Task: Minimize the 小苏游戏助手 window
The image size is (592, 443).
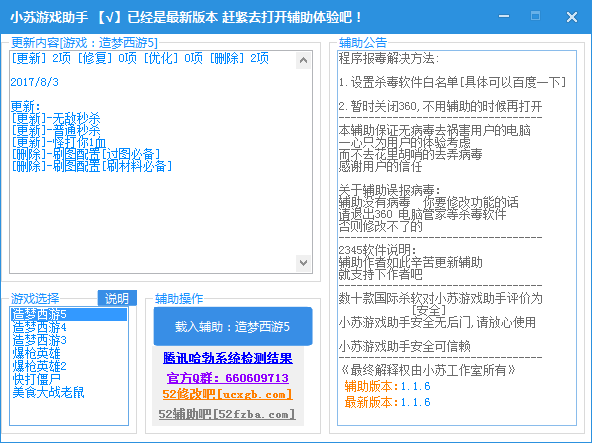Action: click(x=504, y=16)
